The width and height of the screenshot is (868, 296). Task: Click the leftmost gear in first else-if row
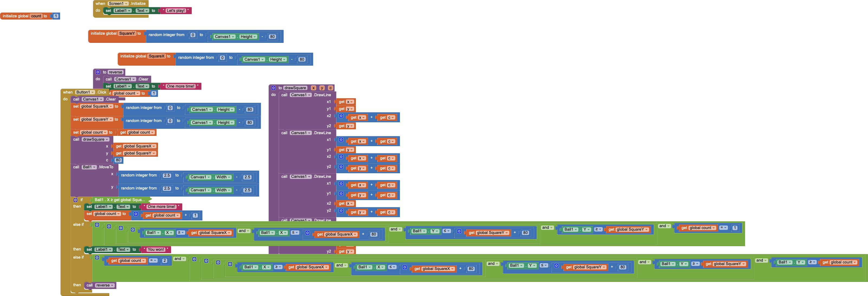[x=97, y=225]
